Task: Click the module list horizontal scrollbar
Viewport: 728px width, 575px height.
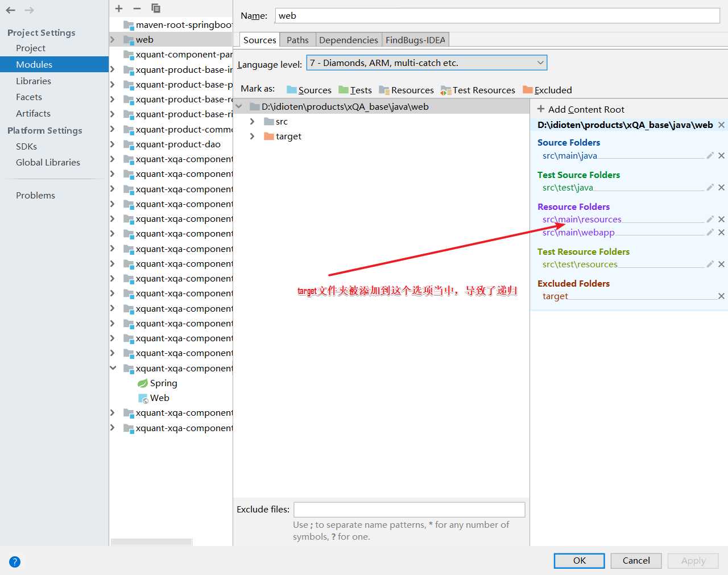Action: click(x=152, y=542)
